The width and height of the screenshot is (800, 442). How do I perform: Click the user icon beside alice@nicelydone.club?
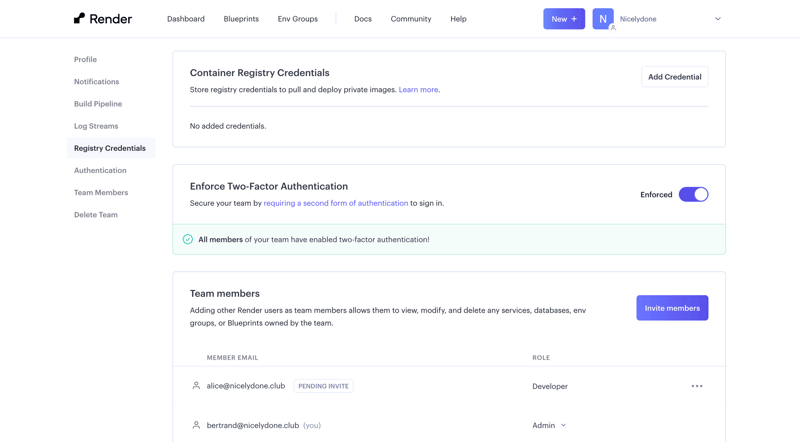click(196, 386)
